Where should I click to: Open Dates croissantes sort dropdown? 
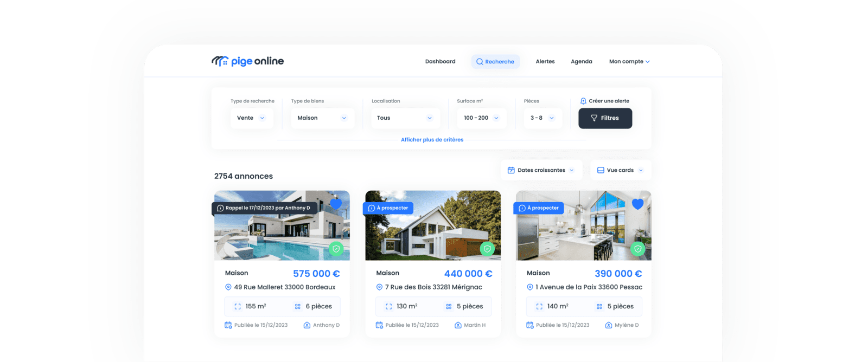(541, 170)
